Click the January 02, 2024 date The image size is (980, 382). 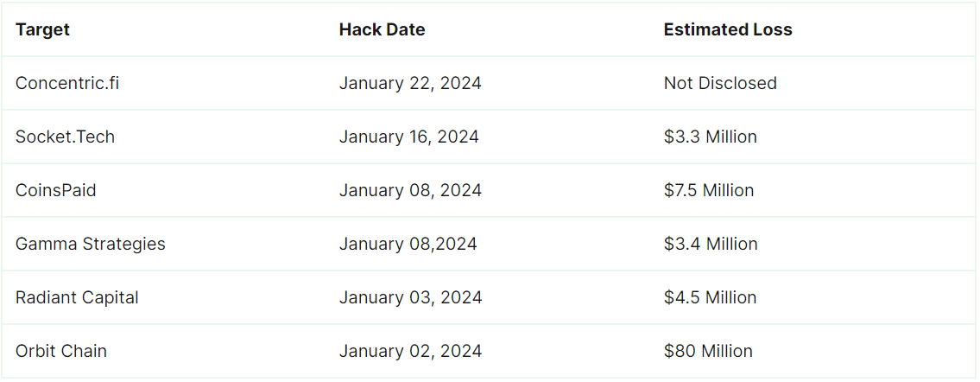[410, 351]
